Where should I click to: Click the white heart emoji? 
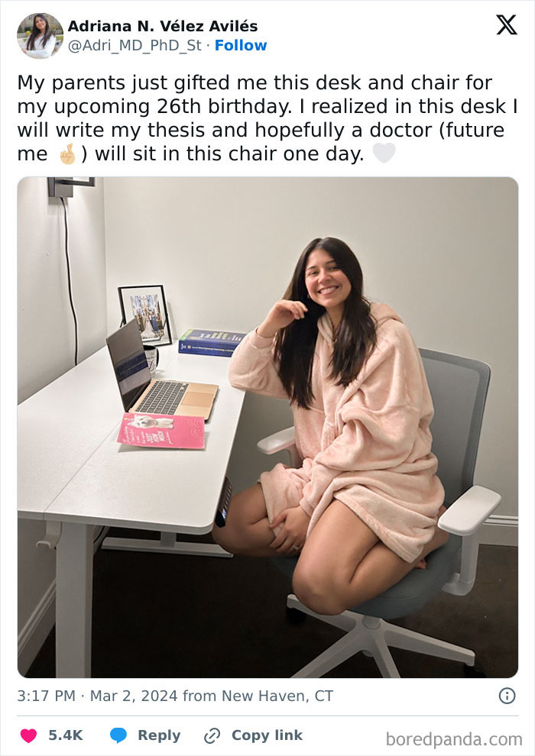pyautogui.click(x=384, y=153)
